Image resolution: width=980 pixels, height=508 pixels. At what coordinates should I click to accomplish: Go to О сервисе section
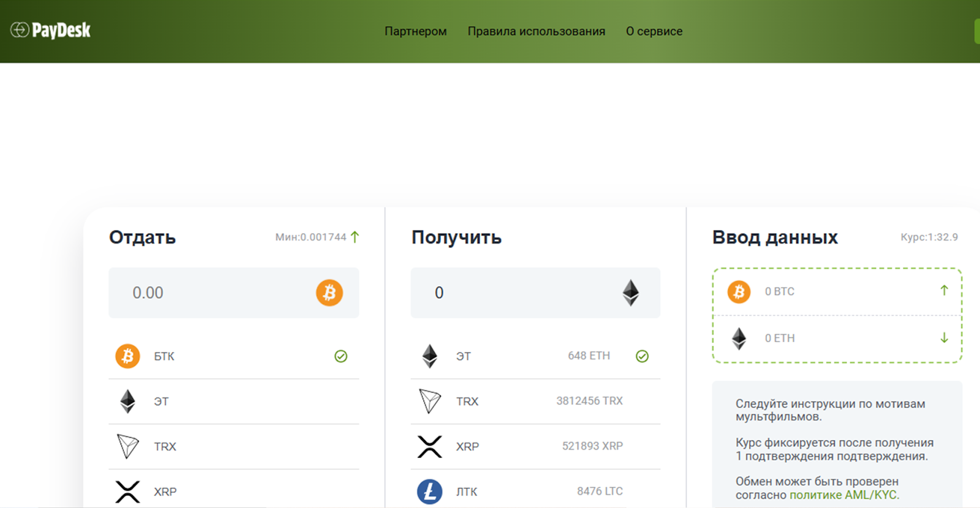coord(654,31)
